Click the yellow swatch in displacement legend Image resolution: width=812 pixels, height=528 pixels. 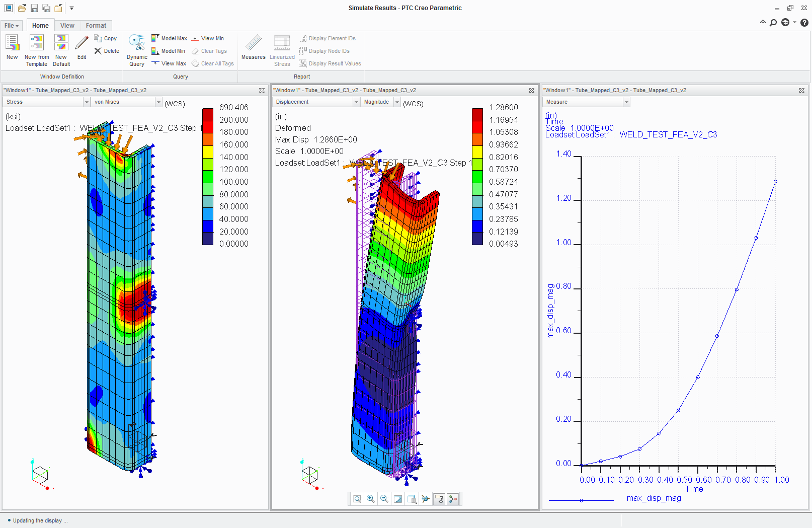point(477,151)
